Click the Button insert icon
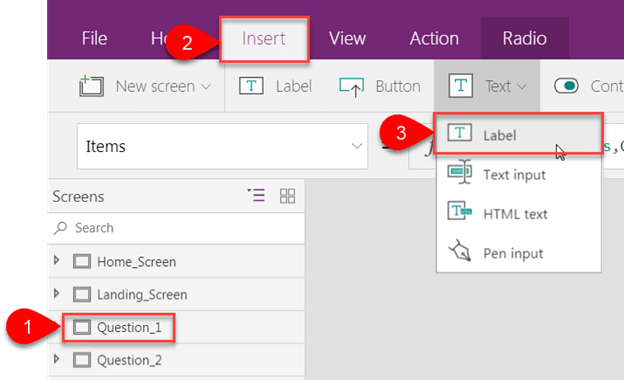624x380 pixels. pyautogui.click(x=351, y=87)
